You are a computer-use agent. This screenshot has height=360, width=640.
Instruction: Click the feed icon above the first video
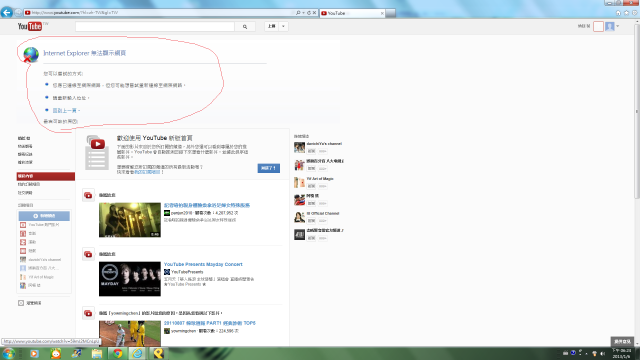[88, 196]
